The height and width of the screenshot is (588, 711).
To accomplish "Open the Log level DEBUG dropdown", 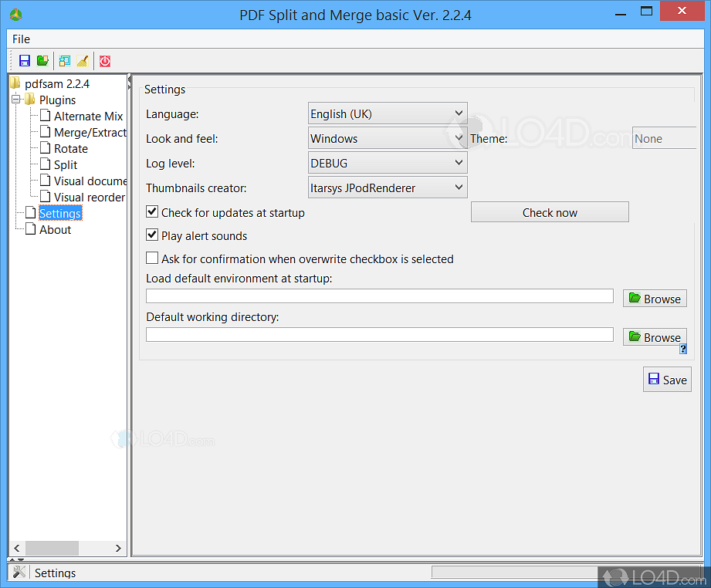I will point(388,163).
